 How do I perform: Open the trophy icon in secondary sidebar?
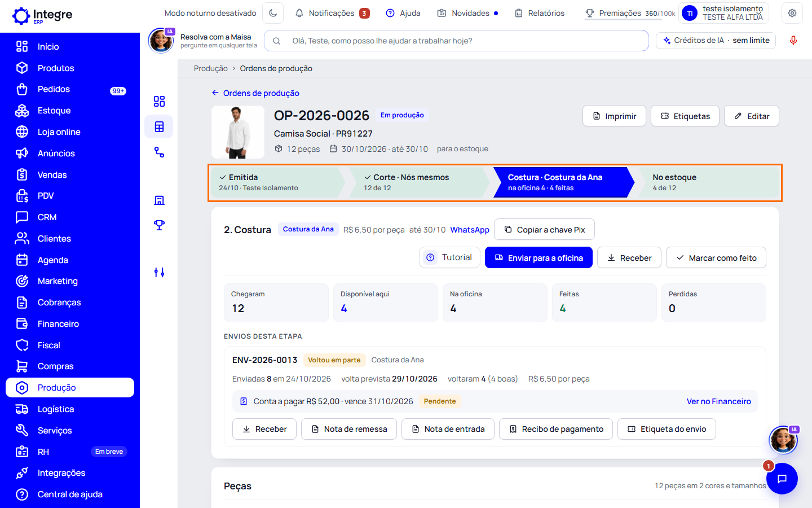point(159,225)
